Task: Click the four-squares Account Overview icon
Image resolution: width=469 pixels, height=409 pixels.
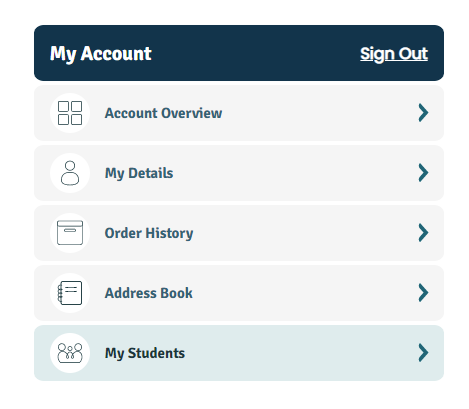Action: tap(70, 113)
